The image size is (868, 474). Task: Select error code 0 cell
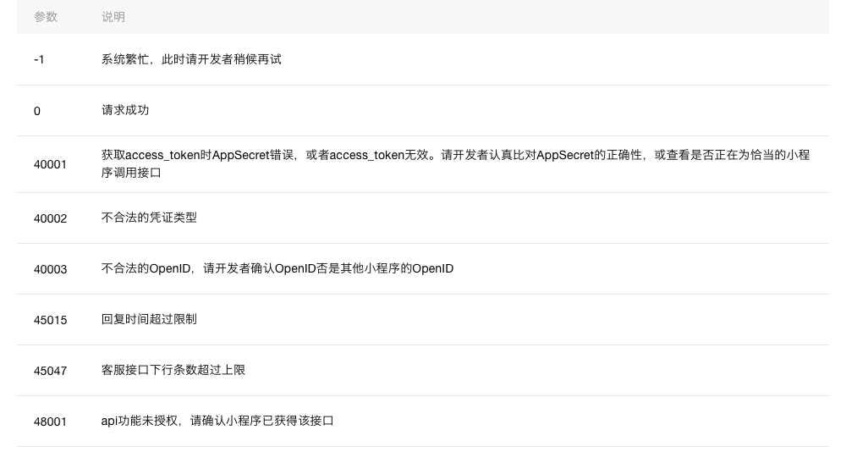click(x=37, y=111)
